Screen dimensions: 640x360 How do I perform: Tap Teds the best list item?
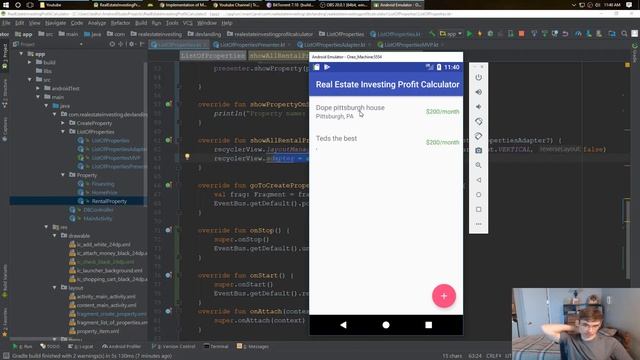pyautogui.click(x=386, y=142)
